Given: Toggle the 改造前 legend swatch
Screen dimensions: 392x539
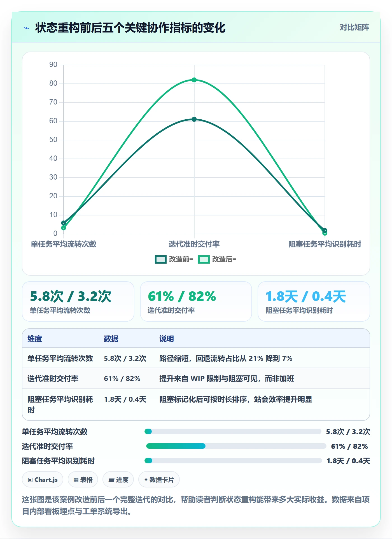Looking at the screenshot, I should coord(161,259).
